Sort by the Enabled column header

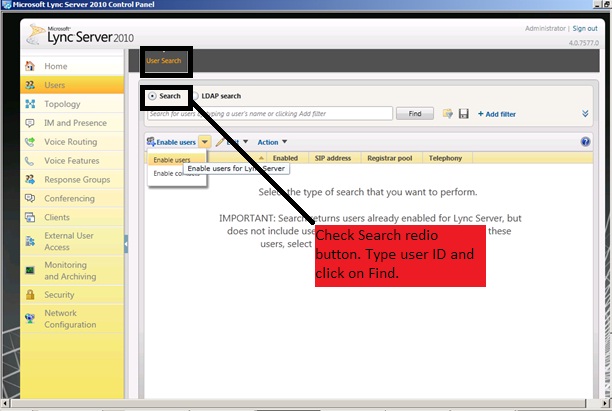(x=285, y=158)
